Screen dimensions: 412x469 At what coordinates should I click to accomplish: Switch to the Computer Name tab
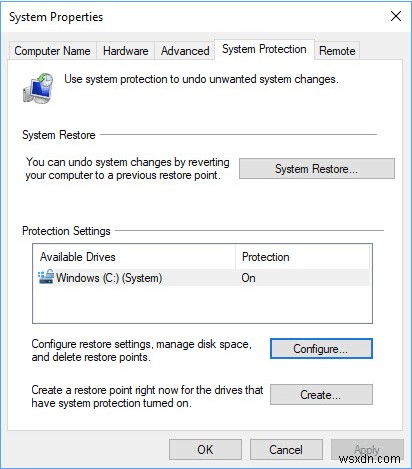(x=52, y=51)
